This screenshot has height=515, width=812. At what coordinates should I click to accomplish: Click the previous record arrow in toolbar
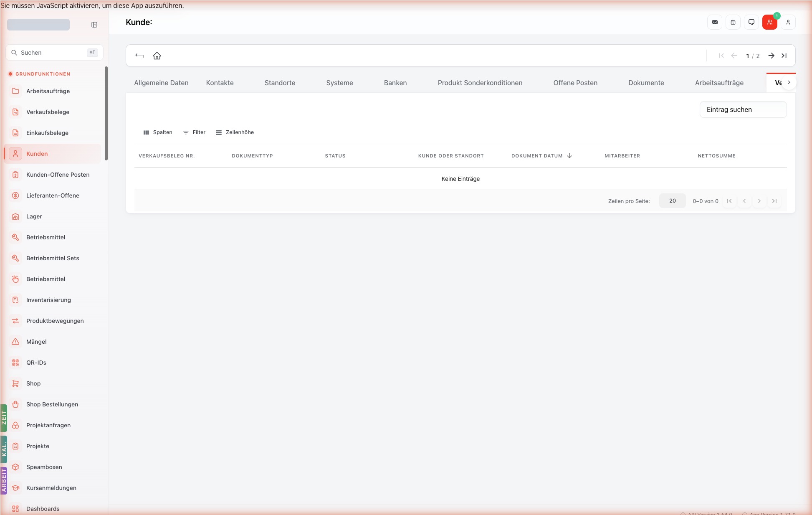(x=734, y=56)
